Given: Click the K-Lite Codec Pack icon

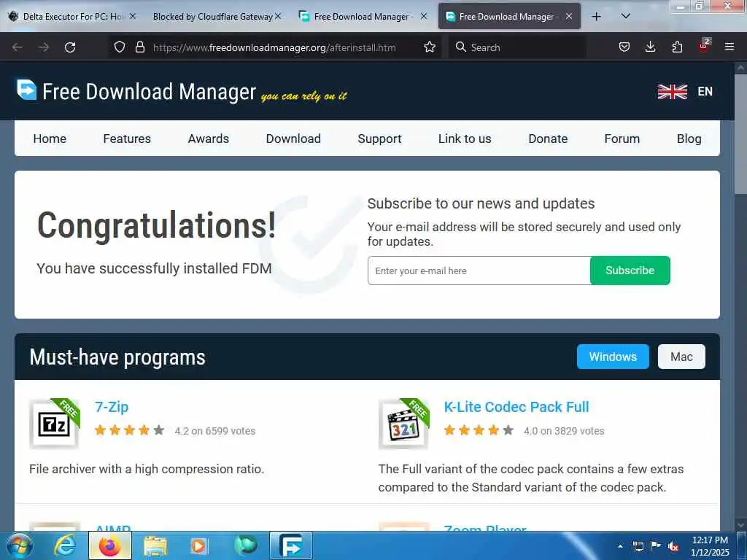Looking at the screenshot, I should click(403, 424).
